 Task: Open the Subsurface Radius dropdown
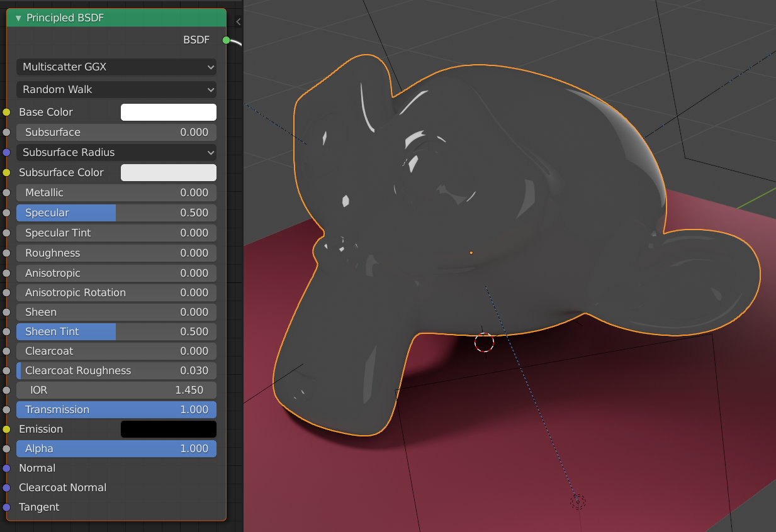pyautogui.click(x=116, y=152)
